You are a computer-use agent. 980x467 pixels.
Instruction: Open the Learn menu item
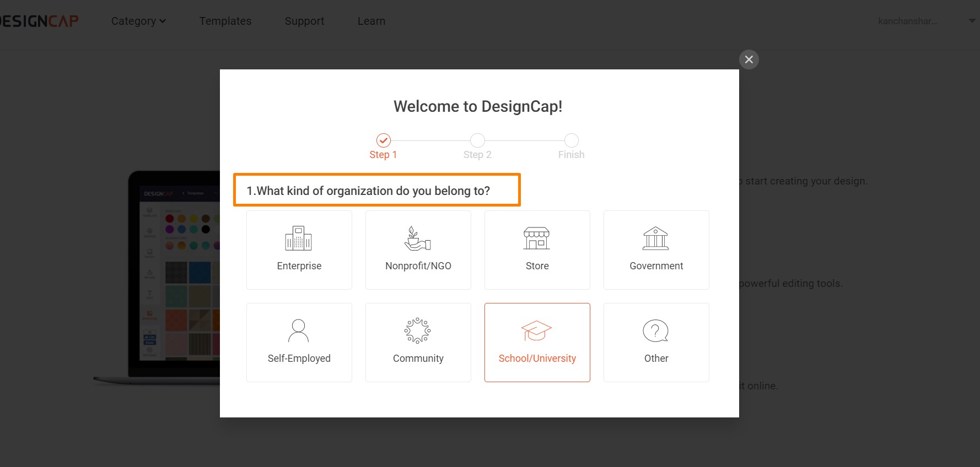coord(371,21)
